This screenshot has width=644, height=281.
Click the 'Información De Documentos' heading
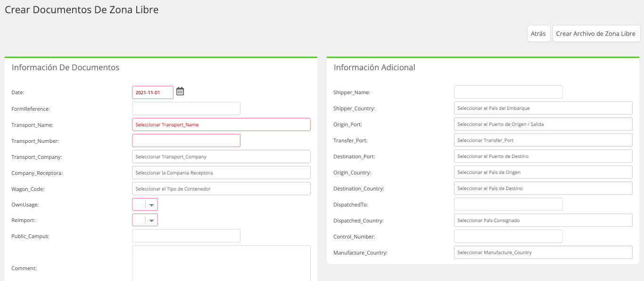[x=66, y=67]
